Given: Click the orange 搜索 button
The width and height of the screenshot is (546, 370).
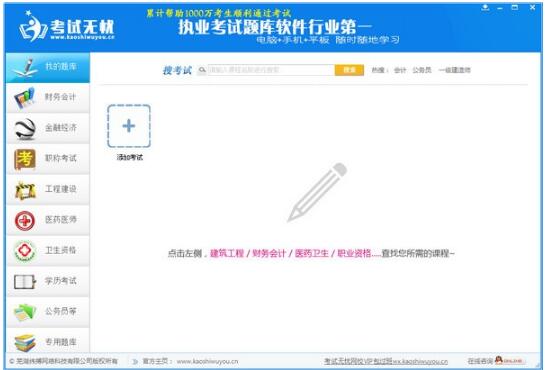Looking at the screenshot, I should 349,70.
